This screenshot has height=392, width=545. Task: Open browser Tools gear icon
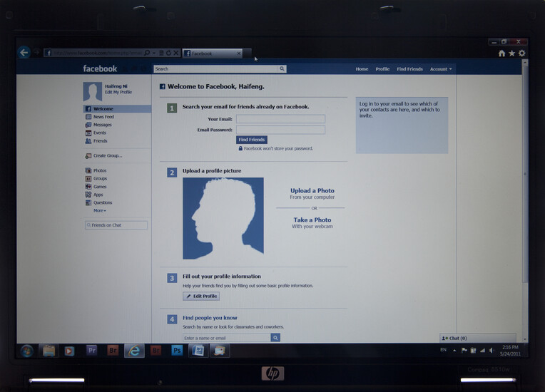click(521, 53)
